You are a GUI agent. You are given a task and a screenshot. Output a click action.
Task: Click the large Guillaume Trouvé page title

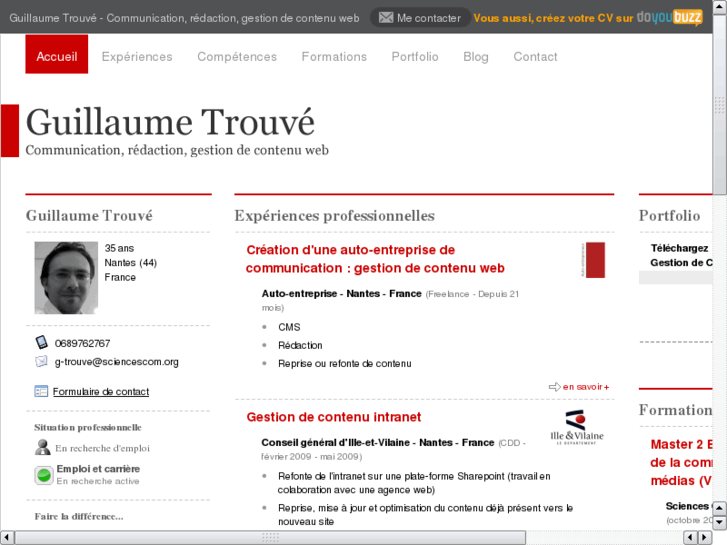tap(170, 122)
